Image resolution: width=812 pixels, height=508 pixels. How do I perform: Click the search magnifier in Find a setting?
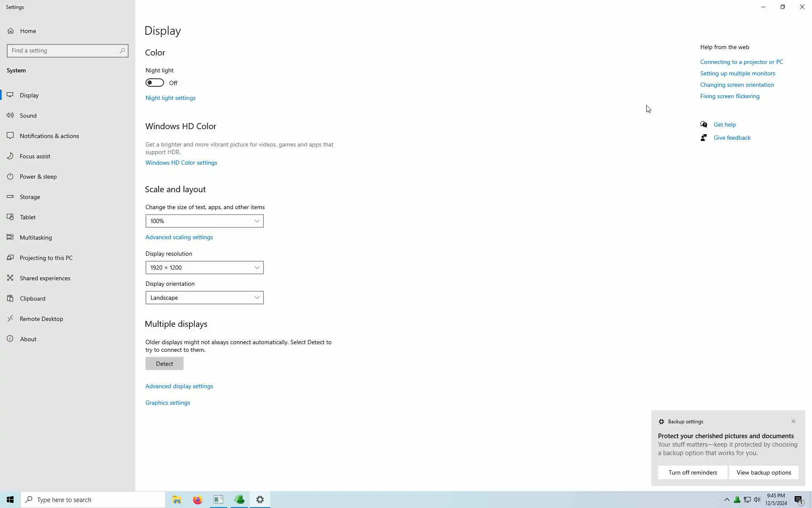122,50
